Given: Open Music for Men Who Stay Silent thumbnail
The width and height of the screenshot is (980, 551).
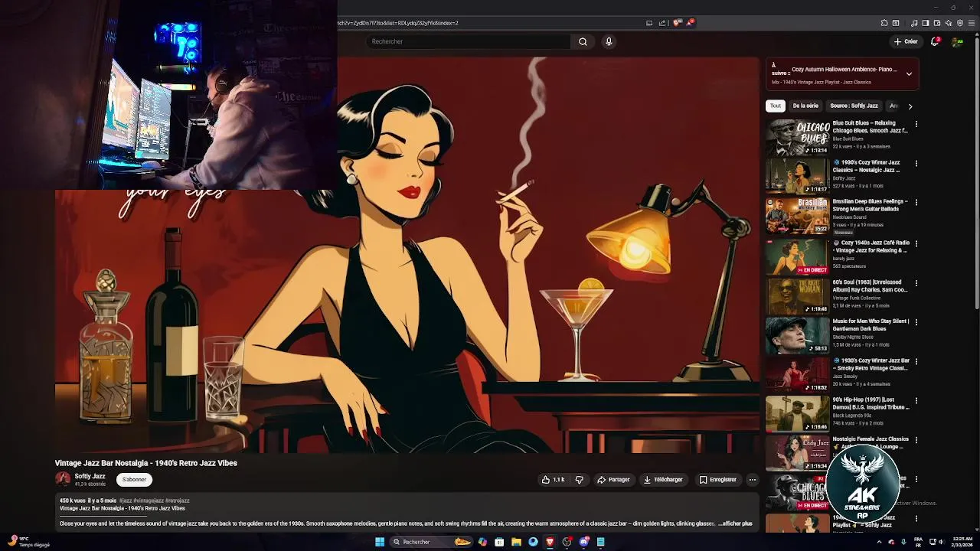Looking at the screenshot, I should (x=797, y=334).
